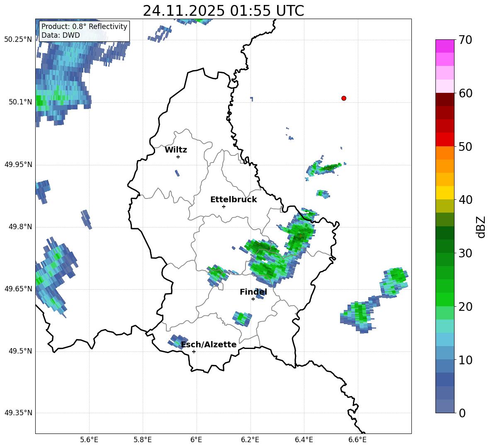Image resolution: width=491 pixels, height=448 pixels.
Task: Click the colorbar value 0
Action: pos(462,413)
